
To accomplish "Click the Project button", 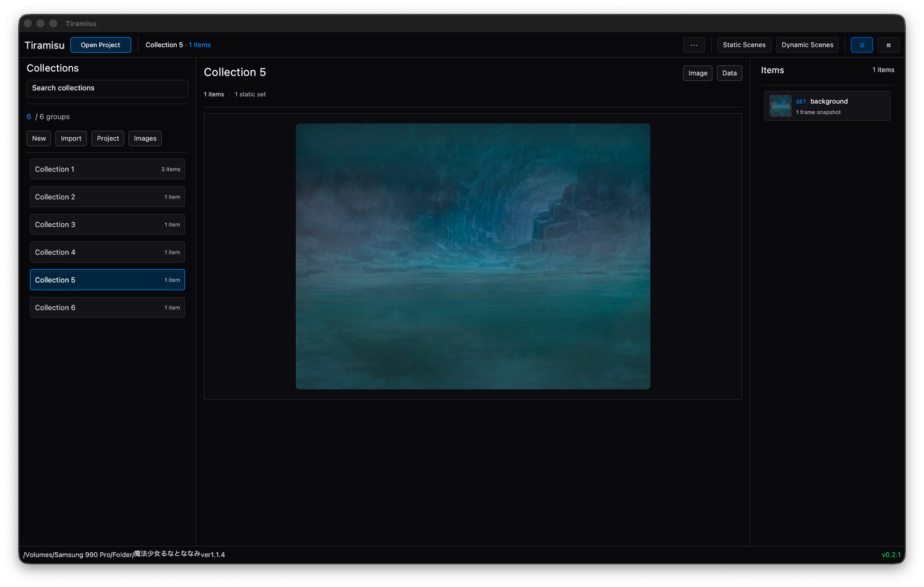I will point(107,138).
